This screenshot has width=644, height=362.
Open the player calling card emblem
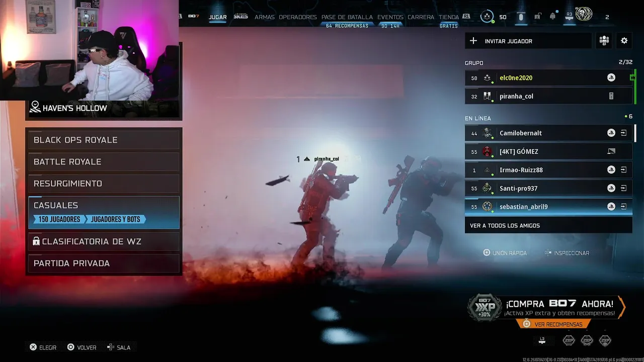click(x=584, y=15)
